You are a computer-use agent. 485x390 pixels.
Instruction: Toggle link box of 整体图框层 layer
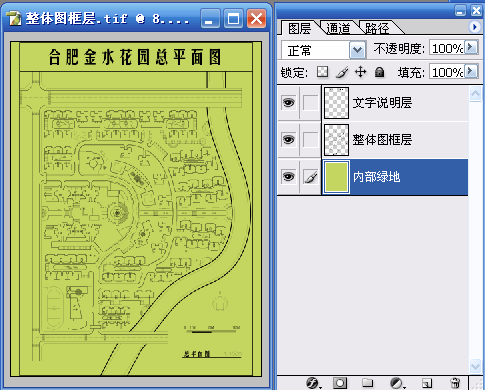(311, 139)
